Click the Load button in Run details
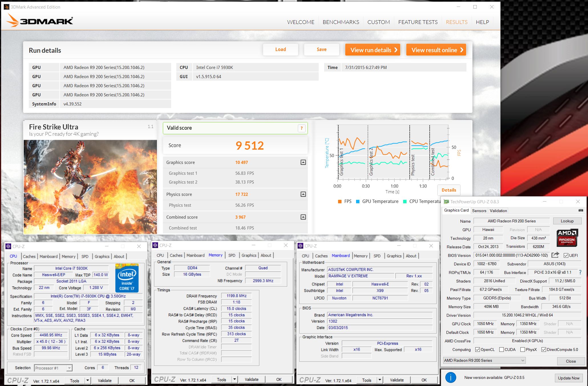Image resolution: width=588 pixels, height=386 pixels. (x=280, y=49)
